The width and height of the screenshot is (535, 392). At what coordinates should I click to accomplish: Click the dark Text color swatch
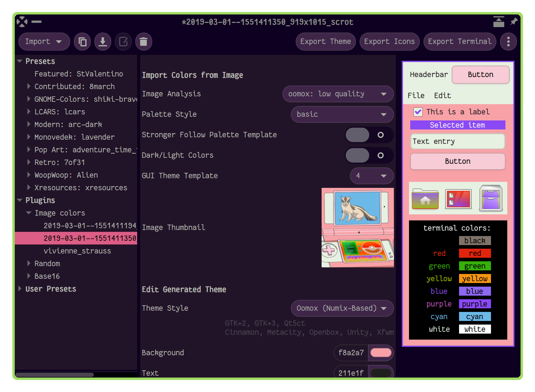click(x=381, y=373)
